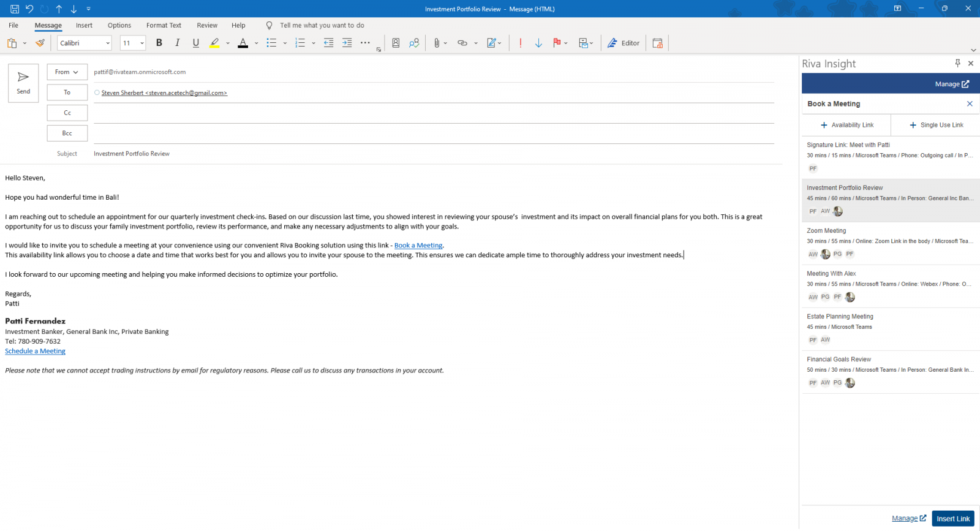980x531 pixels.
Task: Switch to the Insert tab
Action: [x=85, y=25]
